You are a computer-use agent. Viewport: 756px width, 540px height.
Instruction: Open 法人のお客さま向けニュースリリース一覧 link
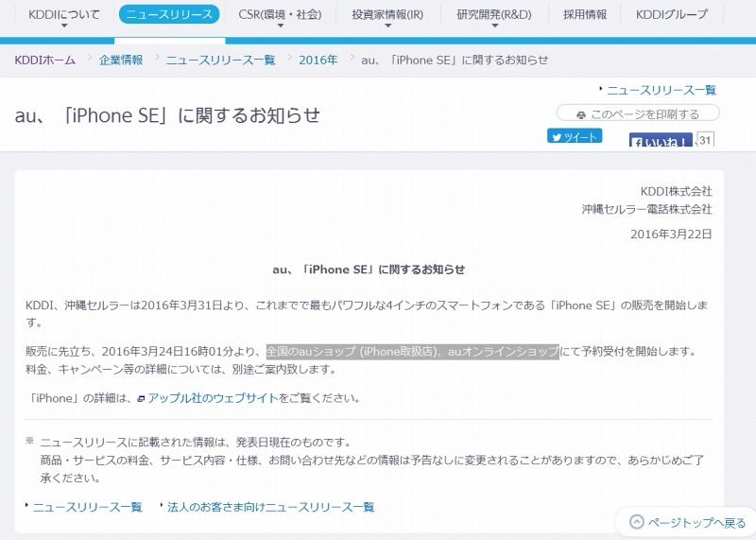(271, 507)
